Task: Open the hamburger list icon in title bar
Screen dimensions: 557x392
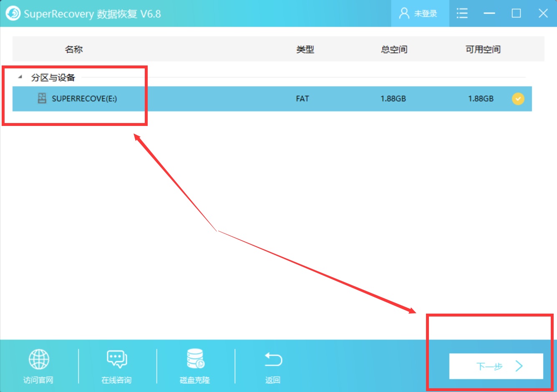Action: point(462,13)
